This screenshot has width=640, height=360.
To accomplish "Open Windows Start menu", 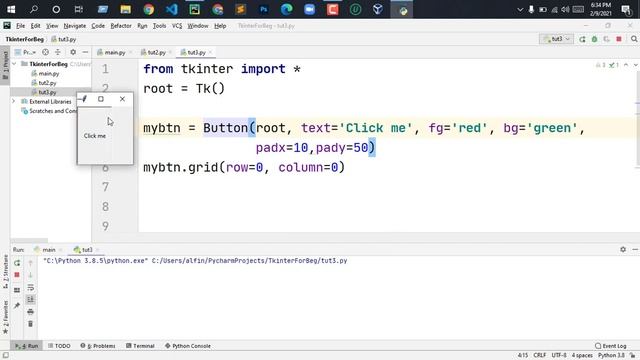I will 11,9.
